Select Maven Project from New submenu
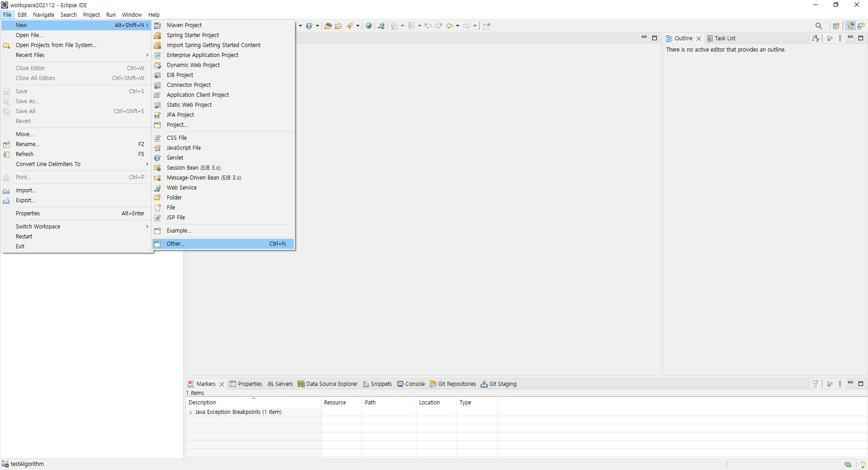 [223, 25]
